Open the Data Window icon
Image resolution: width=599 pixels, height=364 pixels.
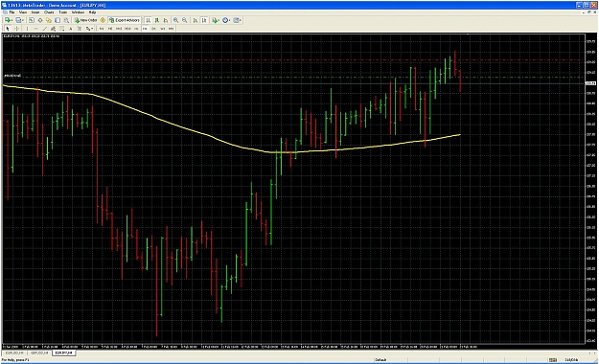coord(40,20)
